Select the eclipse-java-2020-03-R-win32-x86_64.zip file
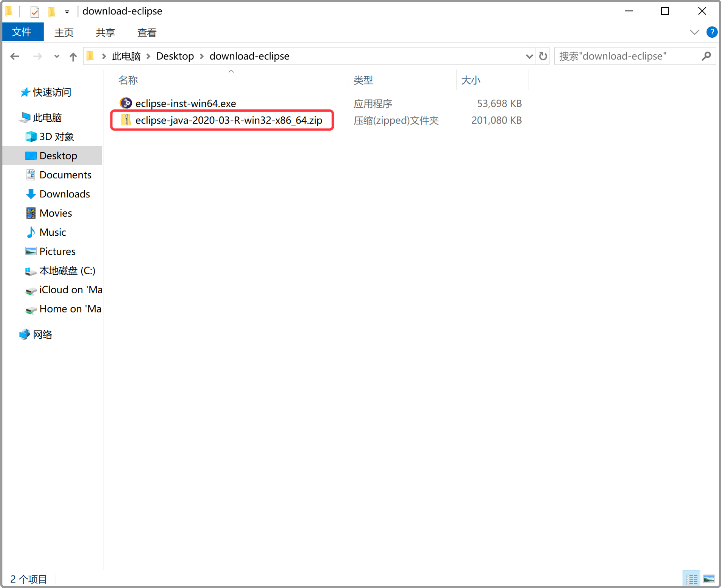 (229, 120)
